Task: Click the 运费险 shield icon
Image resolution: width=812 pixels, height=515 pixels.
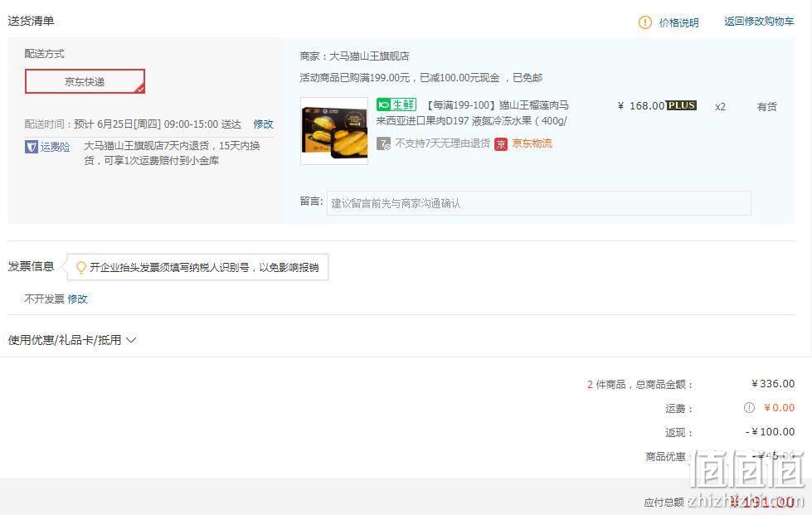Action: [x=31, y=147]
